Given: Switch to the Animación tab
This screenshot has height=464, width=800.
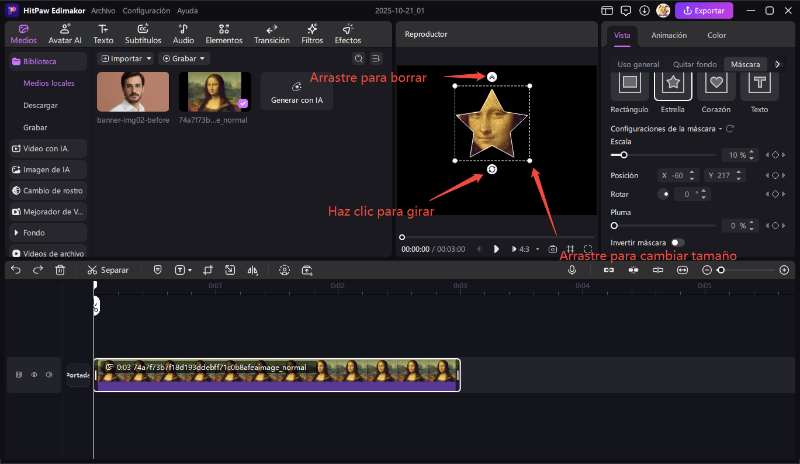Looking at the screenshot, I should [x=669, y=35].
